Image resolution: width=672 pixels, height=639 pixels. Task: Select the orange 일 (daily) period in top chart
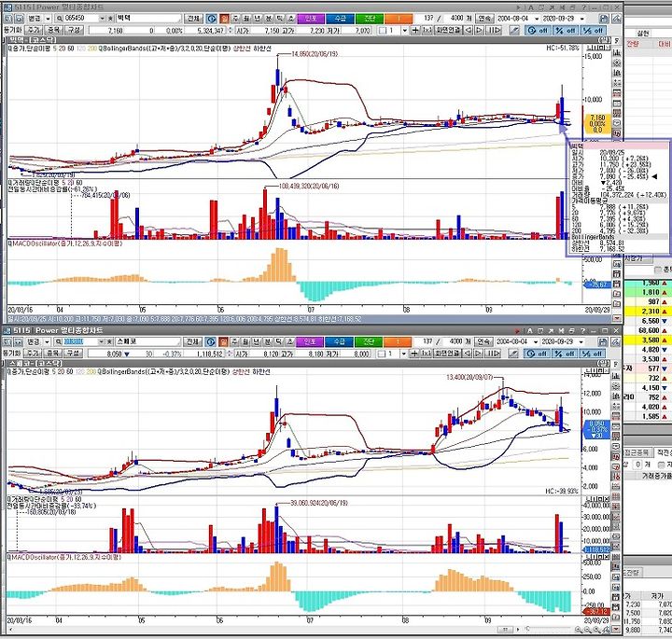224,19
